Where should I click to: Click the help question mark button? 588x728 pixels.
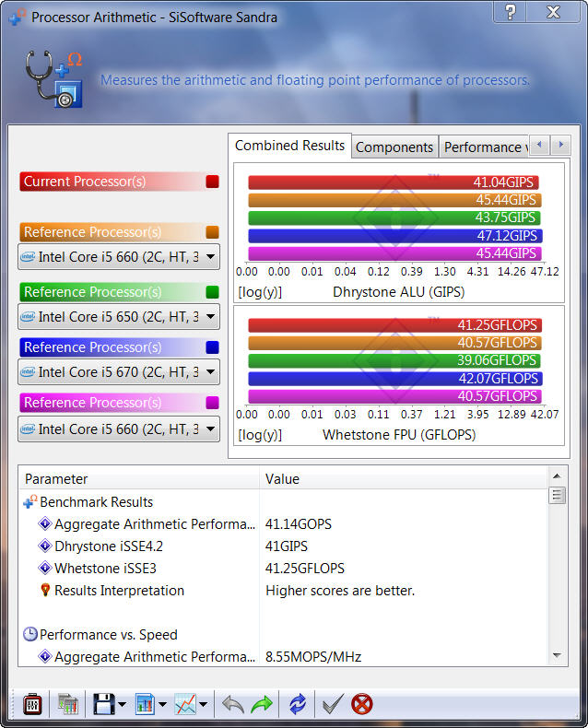pyautogui.click(x=510, y=12)
